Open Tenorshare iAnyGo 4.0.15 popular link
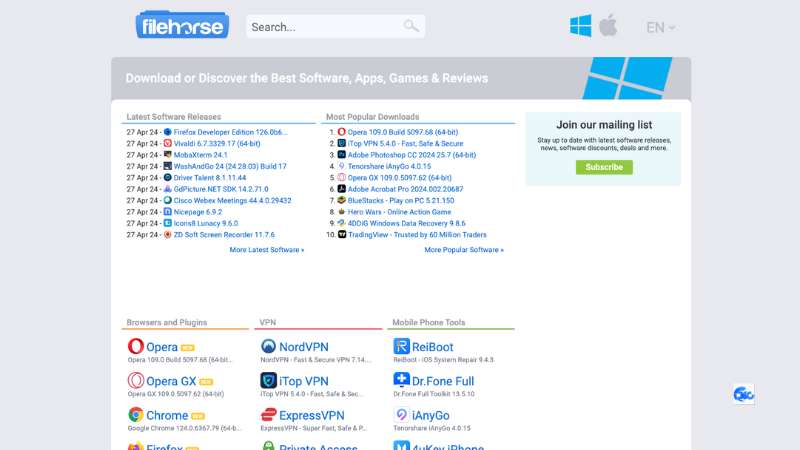 389,166
